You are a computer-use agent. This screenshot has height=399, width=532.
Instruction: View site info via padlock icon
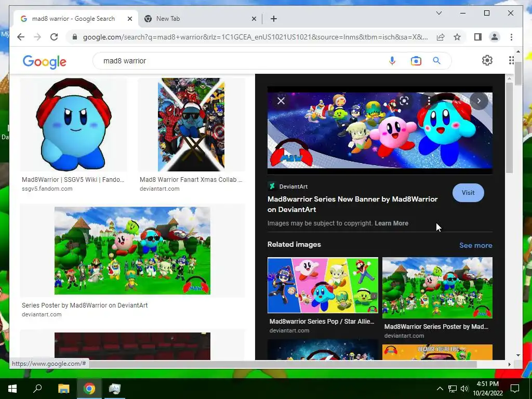[x=75, y=37]
